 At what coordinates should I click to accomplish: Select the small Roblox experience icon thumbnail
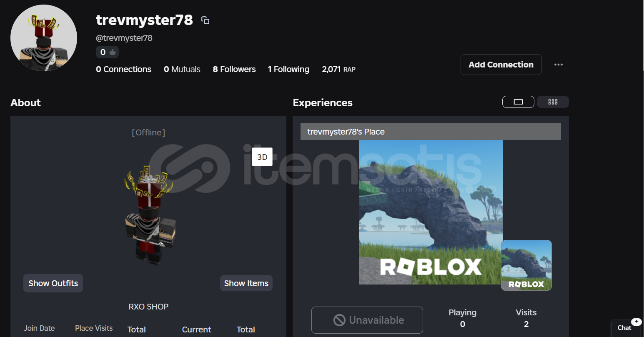[x=526, y=265]
